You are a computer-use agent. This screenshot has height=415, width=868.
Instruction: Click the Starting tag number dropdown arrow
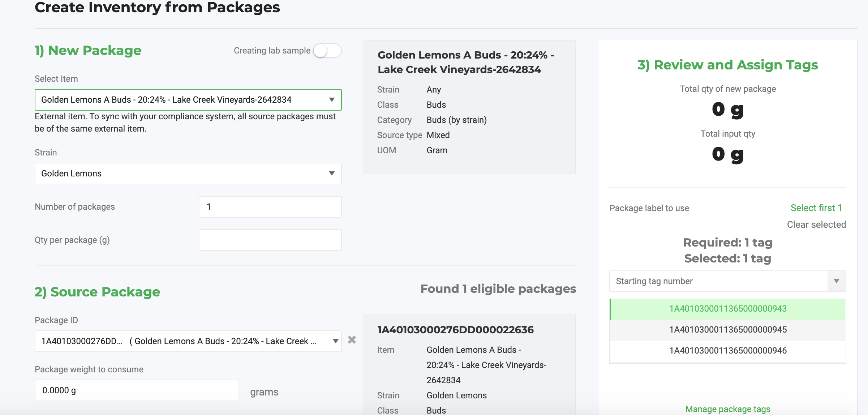pyautogui.click(x=836, y=281)
